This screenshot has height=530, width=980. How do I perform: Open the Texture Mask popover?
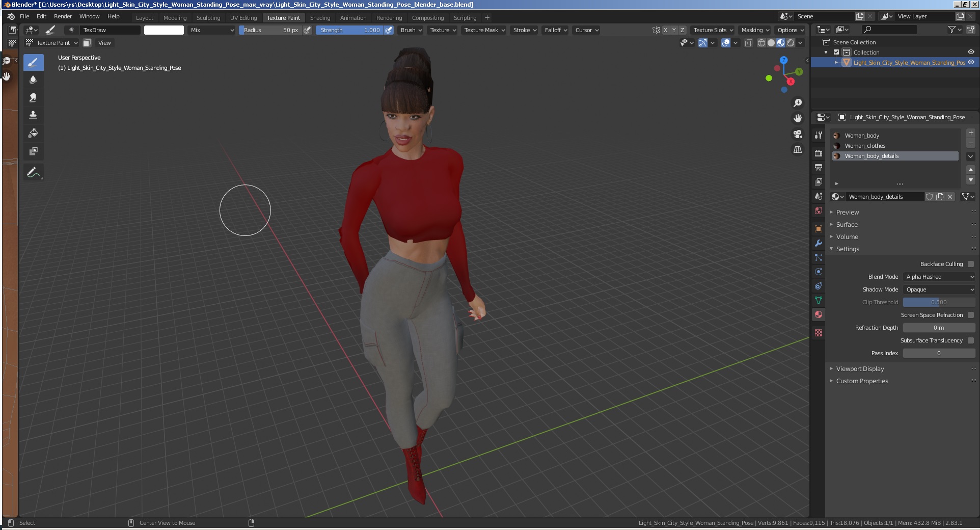point(484,30)
